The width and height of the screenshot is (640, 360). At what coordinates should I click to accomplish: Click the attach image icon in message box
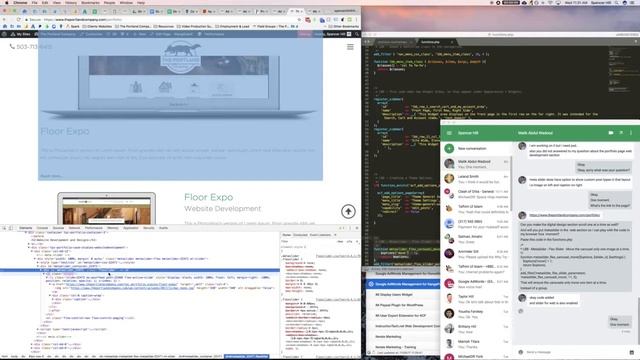click(x=631, y=352)
